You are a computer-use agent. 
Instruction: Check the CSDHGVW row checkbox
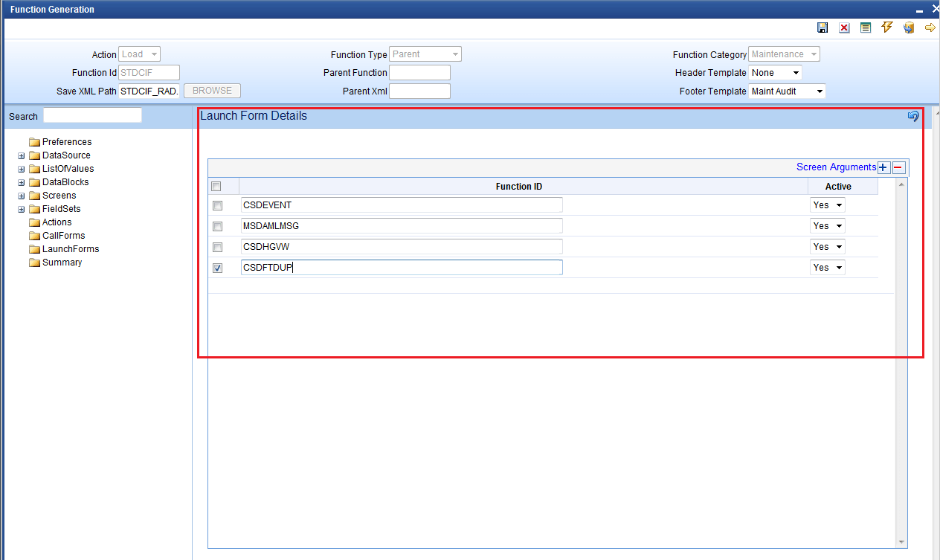click(x=218, y=247)
